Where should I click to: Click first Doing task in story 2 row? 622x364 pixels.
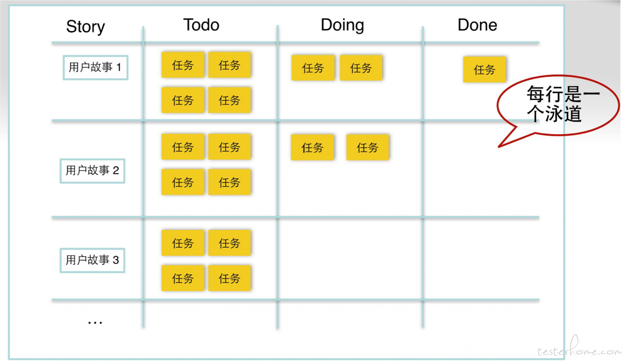pyautogui.click(x=312, y=148)
